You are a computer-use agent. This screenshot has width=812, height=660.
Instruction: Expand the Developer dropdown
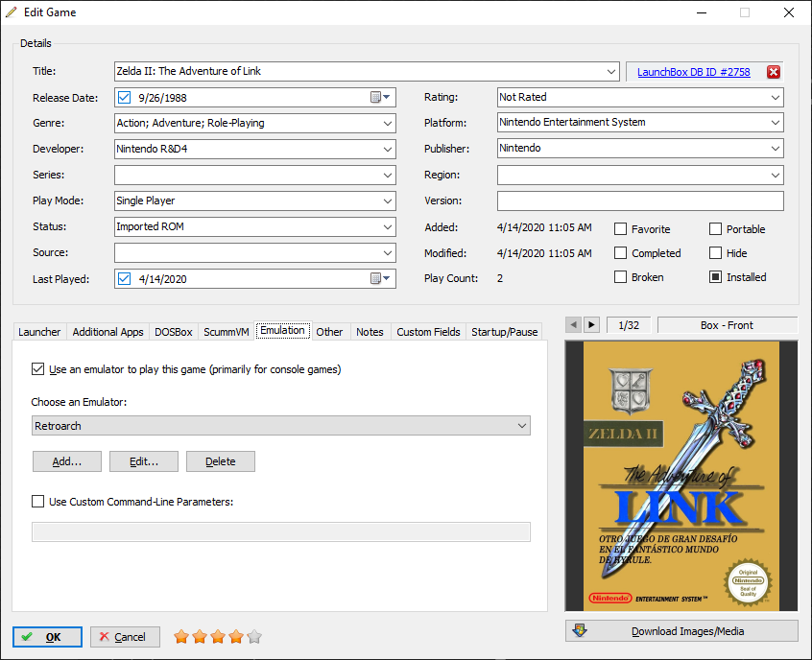coord(388,149)
